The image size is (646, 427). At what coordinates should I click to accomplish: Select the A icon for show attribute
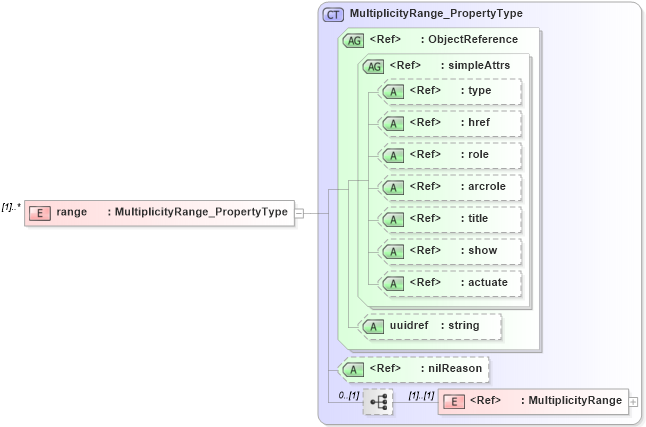(393, 251)
